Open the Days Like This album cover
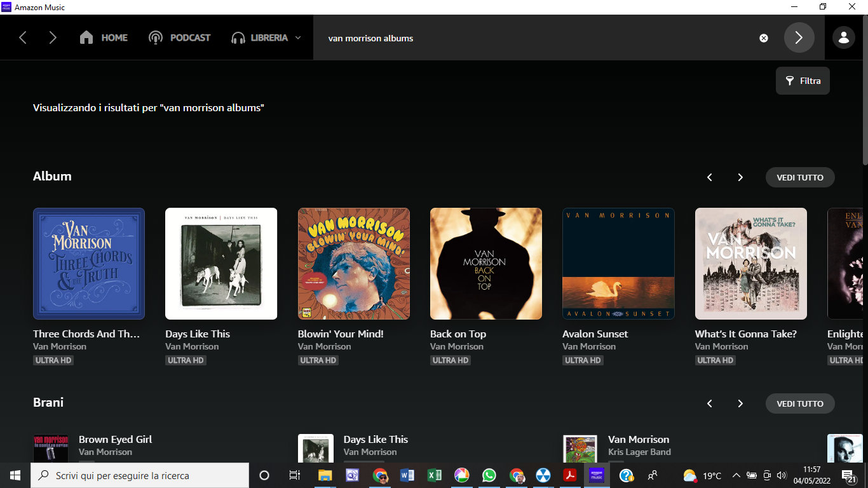The image size is (868, 488). tap(221, 264)
